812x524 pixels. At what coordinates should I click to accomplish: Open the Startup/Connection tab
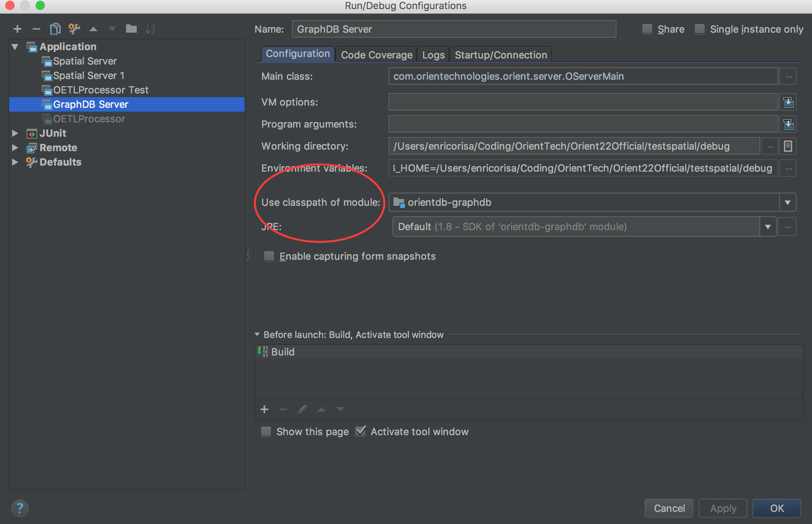501,54
